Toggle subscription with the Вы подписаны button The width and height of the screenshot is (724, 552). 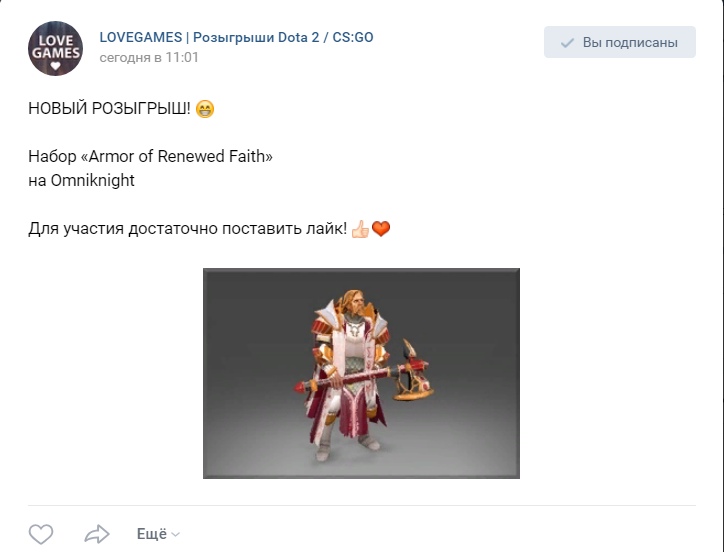pyautogui.click(x=619, y=43)
